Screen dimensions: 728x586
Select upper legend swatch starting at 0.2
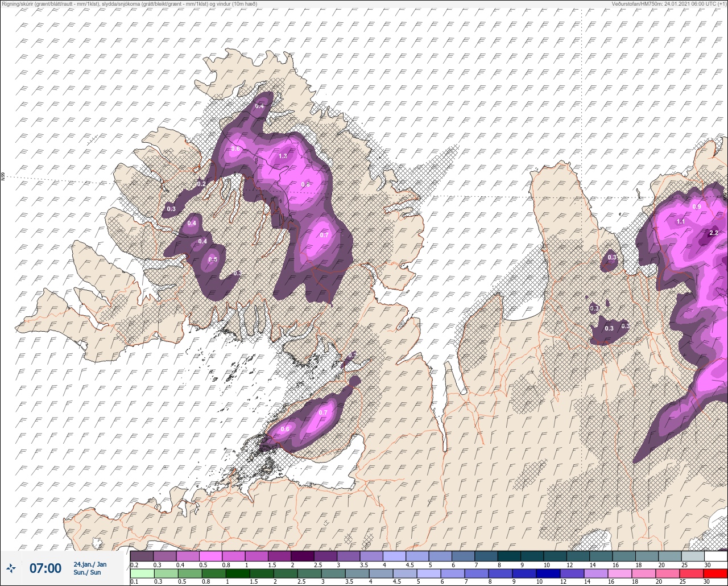(x=142, y=556)
